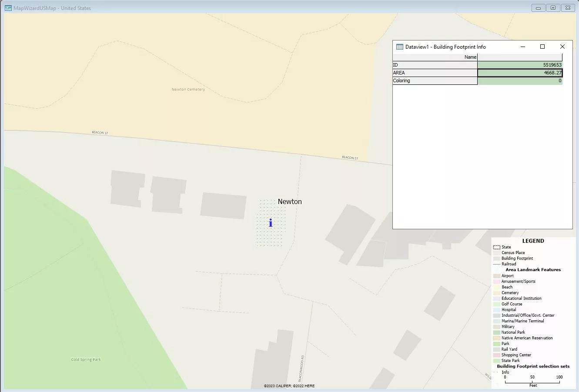Image resolution: width=579 pixels, height=392 pixels.
Task: Restore down the map window
Action: (x=553, y=8)
